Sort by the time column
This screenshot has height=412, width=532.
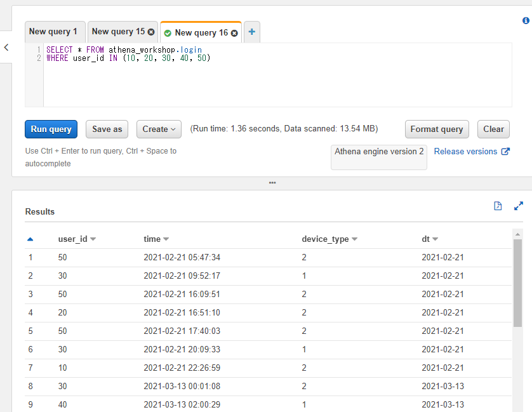tap(156, 239)
